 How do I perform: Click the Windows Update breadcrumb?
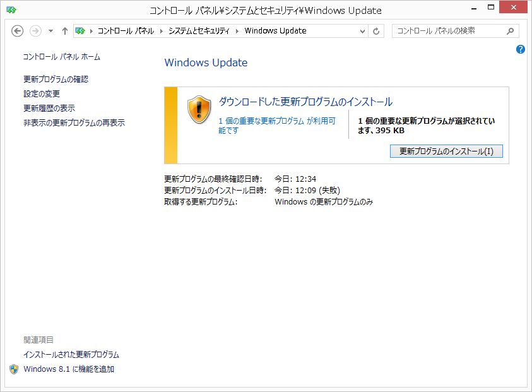pos(275,31)
